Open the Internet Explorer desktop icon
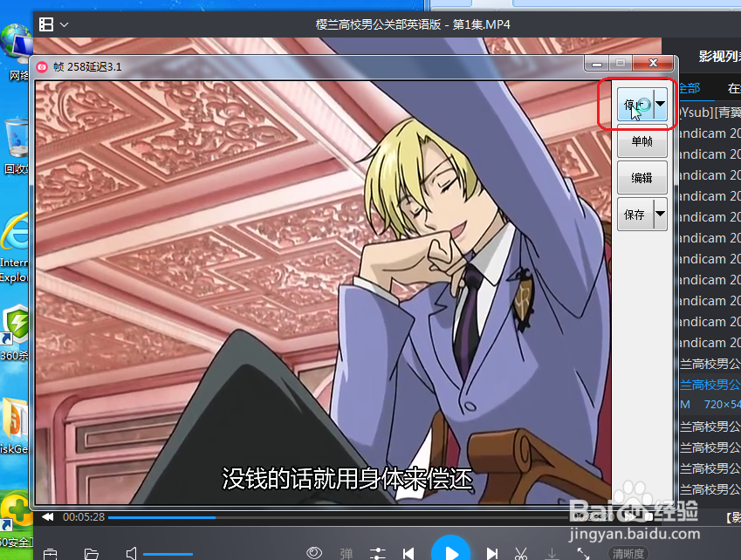 pos(14,248)
